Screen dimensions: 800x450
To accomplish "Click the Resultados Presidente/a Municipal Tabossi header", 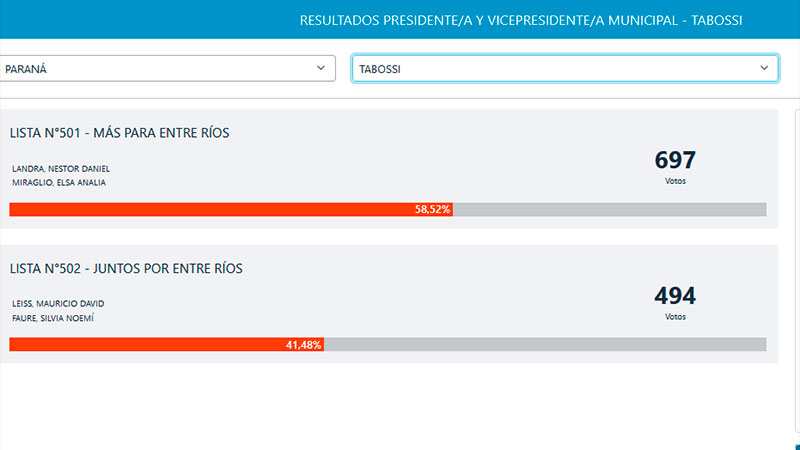I will (x=535, y=20).
